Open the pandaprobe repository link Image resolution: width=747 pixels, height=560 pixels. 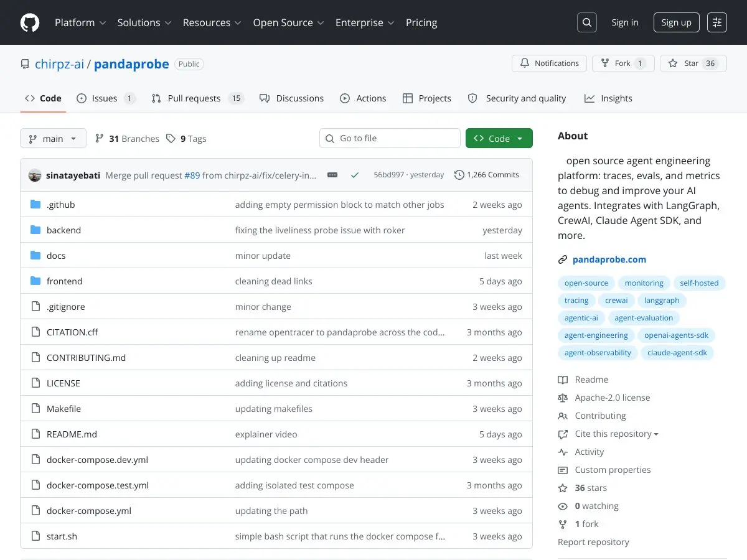coord(131,64)
